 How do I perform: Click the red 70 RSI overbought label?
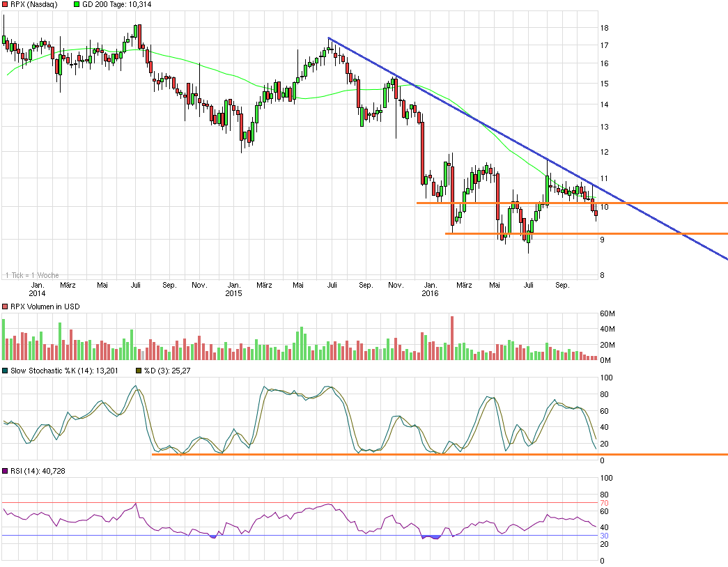(x=605, y=502)
